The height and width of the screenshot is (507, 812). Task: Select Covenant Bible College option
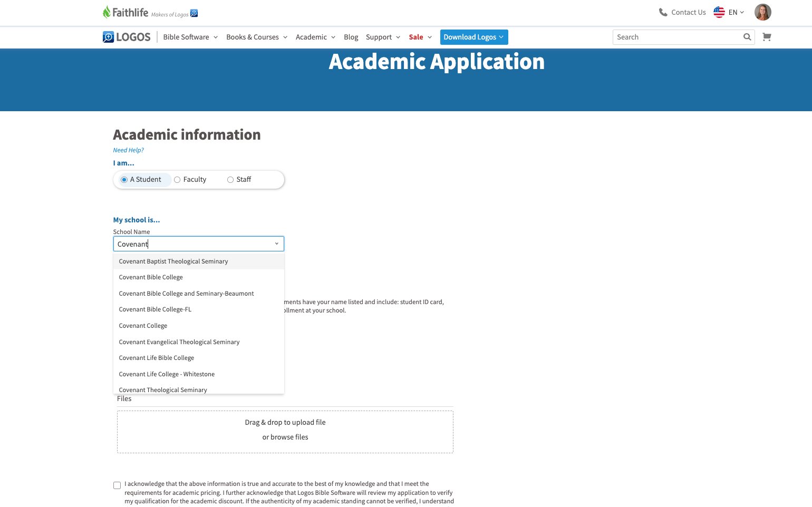199,277
